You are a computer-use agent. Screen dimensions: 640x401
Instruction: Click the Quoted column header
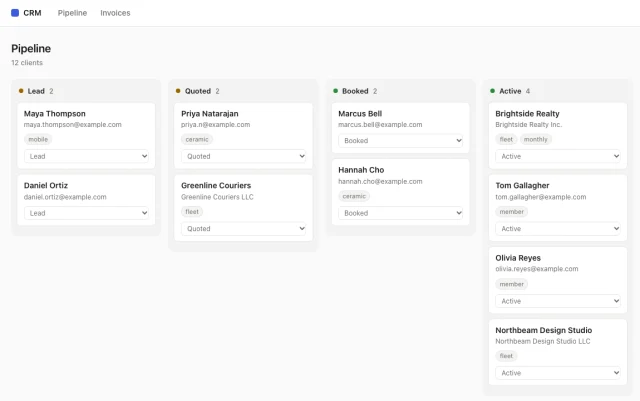198,91
